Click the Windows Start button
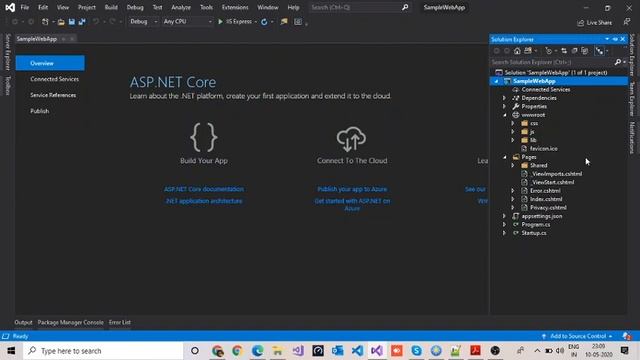The image size is (640, 360). point(11,351)
